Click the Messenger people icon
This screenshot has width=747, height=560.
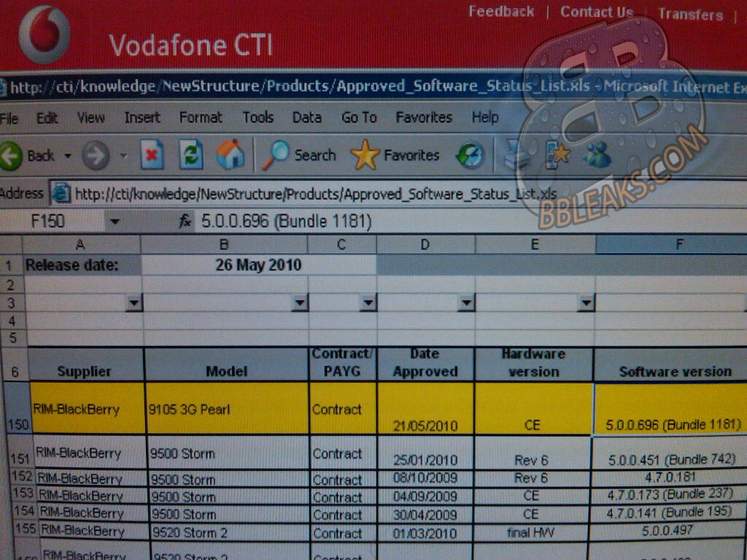597,155
